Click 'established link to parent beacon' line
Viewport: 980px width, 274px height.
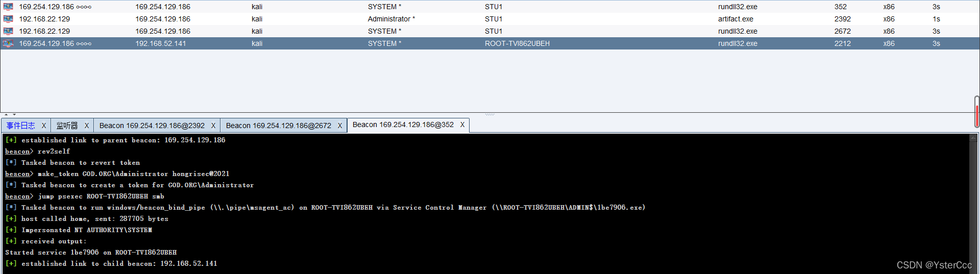pyautogui.click(x=115, y=140)
